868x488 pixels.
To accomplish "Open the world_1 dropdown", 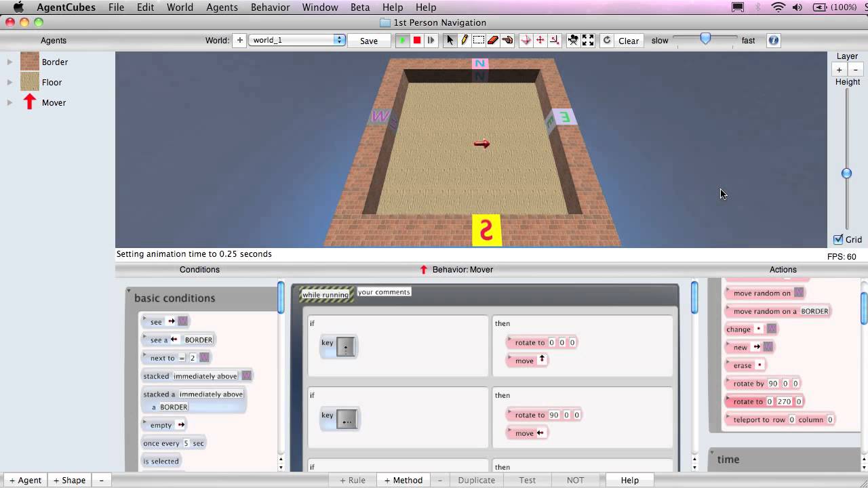I will pyautogui.click(x=297, y=40).
